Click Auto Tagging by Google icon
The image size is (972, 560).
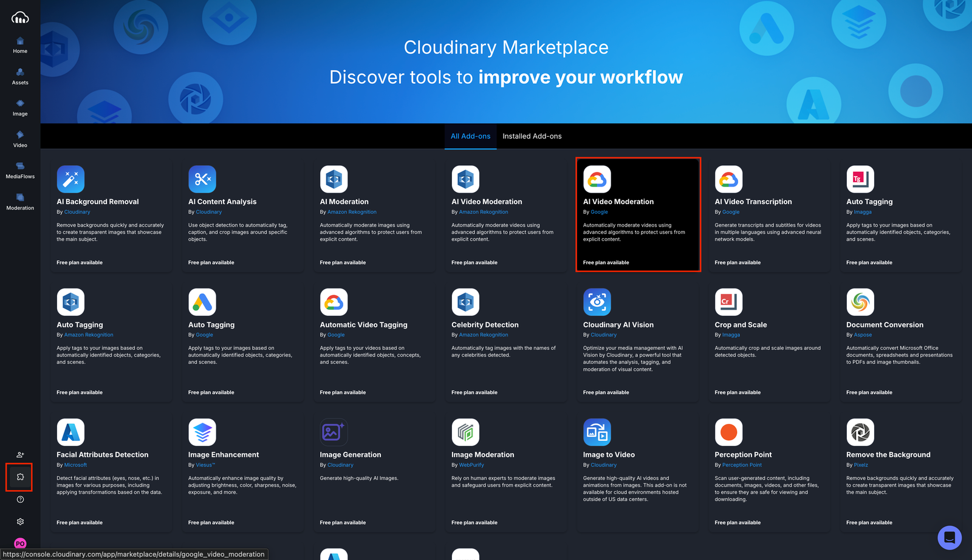[x=202, y=302]
